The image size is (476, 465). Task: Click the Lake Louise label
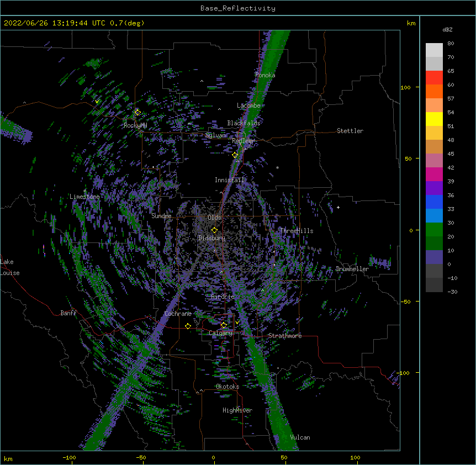[10, 267]
